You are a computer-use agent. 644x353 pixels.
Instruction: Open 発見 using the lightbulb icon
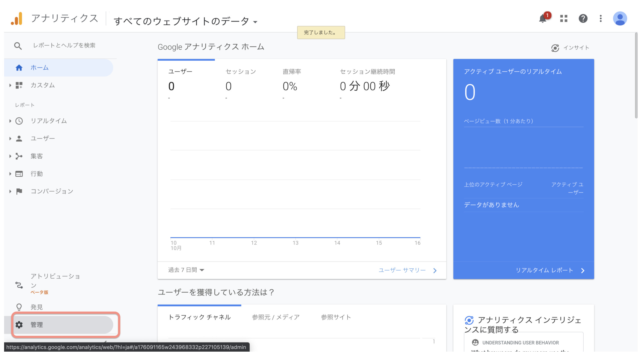coord(19,306)
